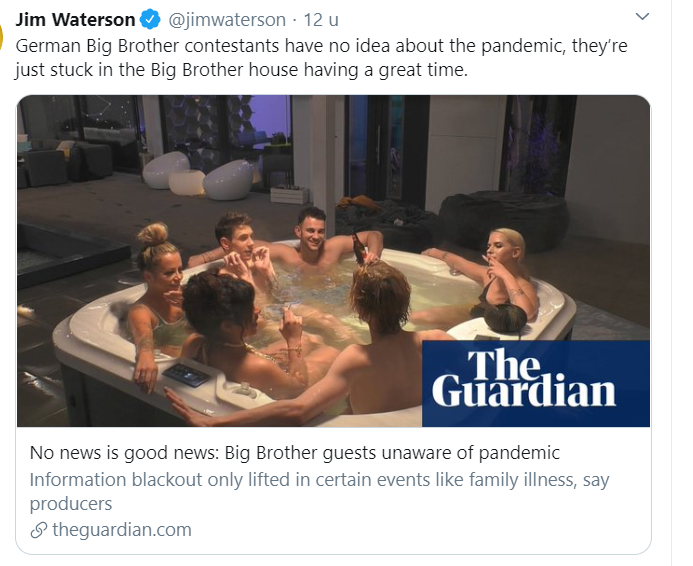Click the blue verified badge icon
The width and height of the screenshot is (693, 566).
pos(150,20)
